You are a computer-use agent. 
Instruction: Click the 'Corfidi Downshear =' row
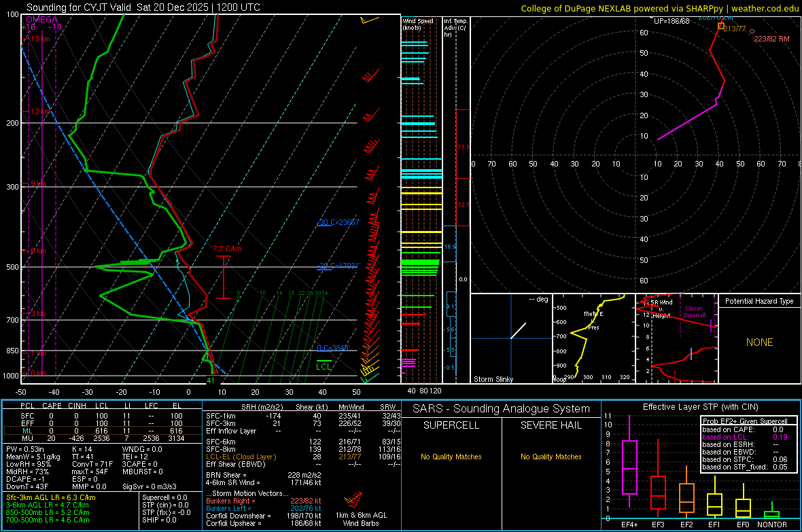coord(264,516)
